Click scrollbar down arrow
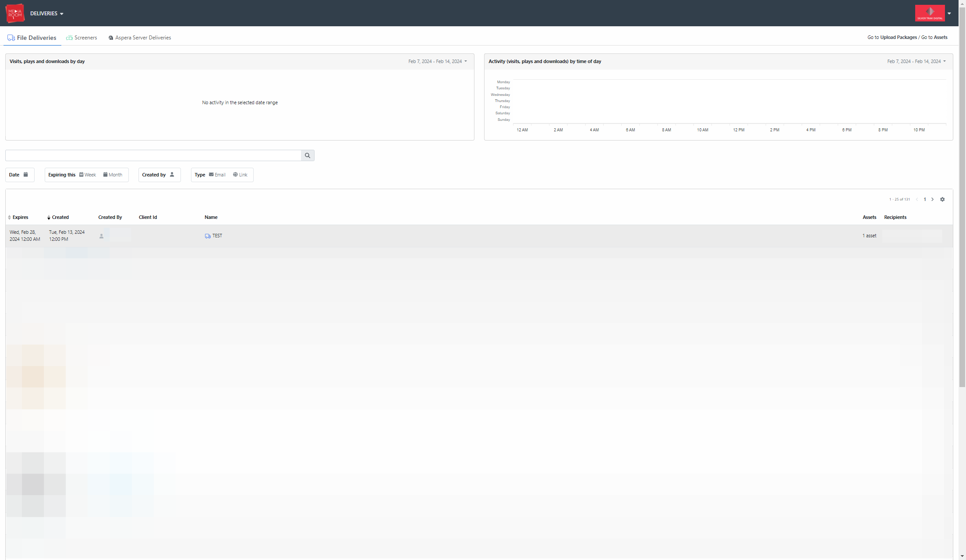Viewport: 966px width, 560px height. (962, 556)
